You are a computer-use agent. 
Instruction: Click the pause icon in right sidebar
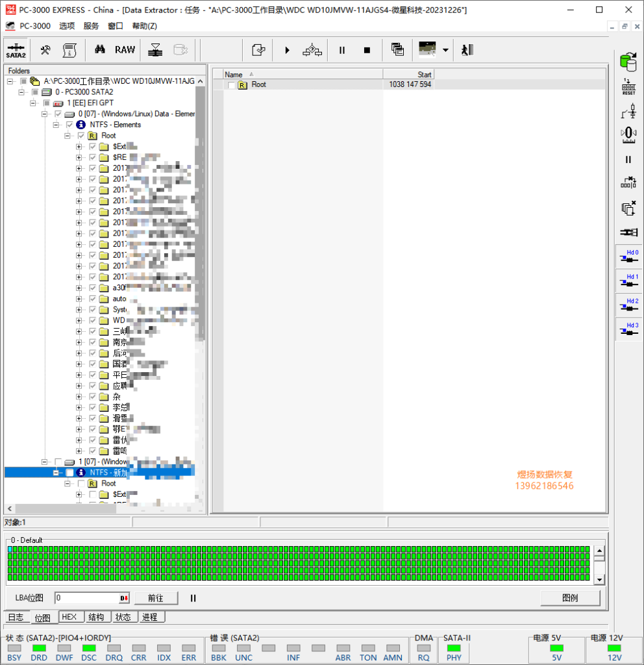pos(628,160)
